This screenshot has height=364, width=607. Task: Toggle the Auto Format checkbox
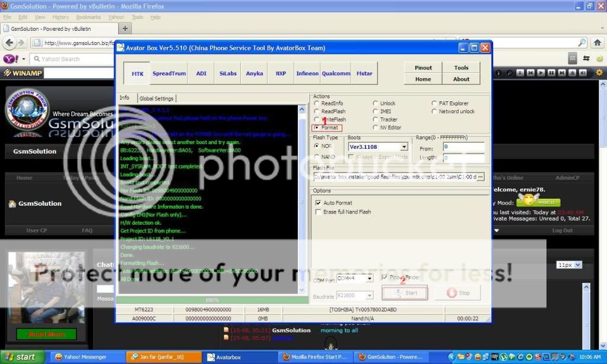(x=319, y=203)
